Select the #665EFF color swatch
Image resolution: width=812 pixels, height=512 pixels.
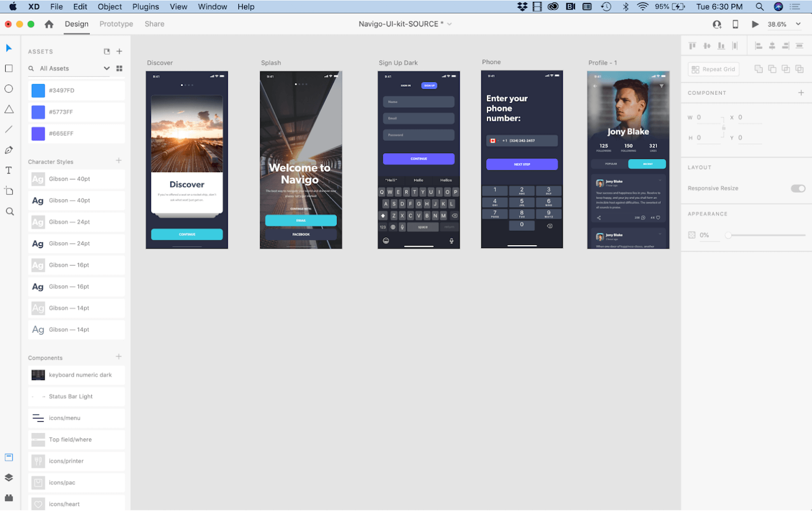click(38, 133)
